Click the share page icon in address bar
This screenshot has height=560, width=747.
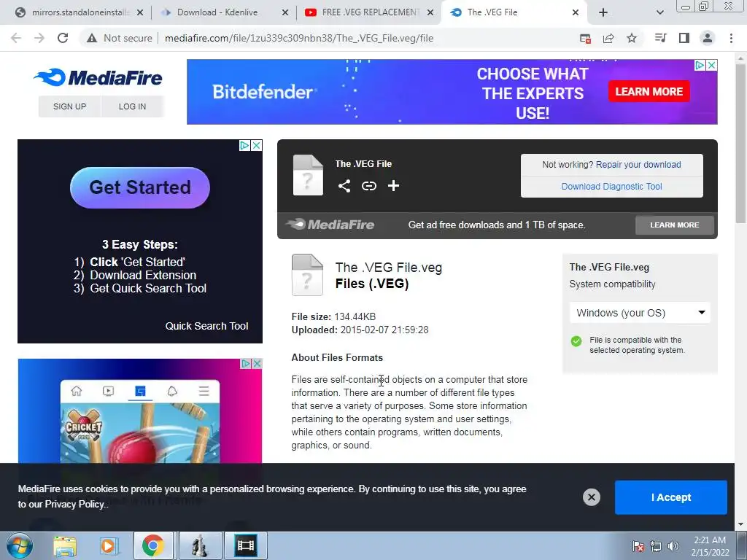tap(608, 38)
